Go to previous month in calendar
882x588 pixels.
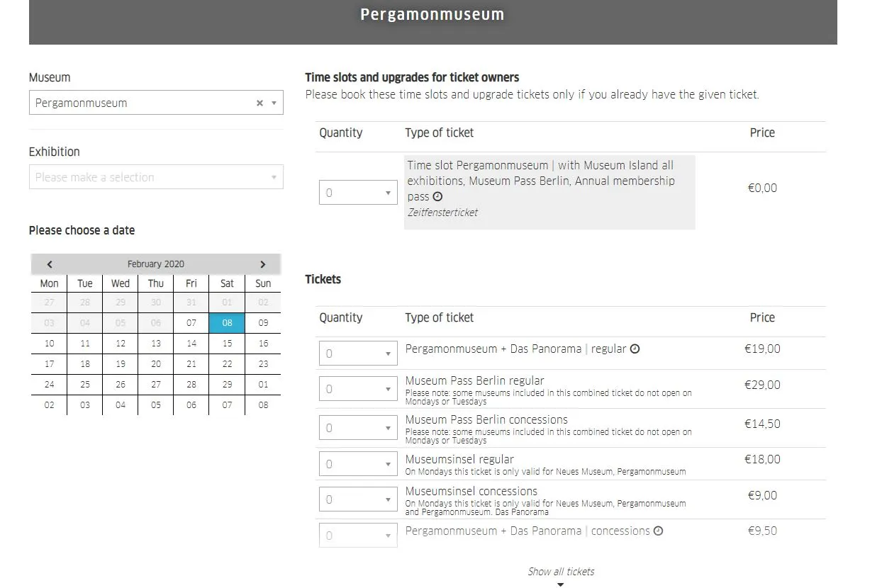(x=50, y=264)
